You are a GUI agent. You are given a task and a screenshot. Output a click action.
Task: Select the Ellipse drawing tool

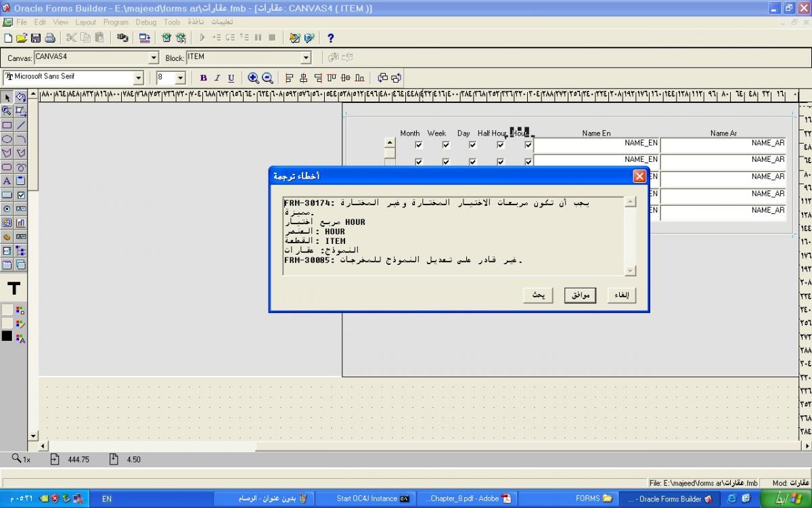(x=7, y=139)
